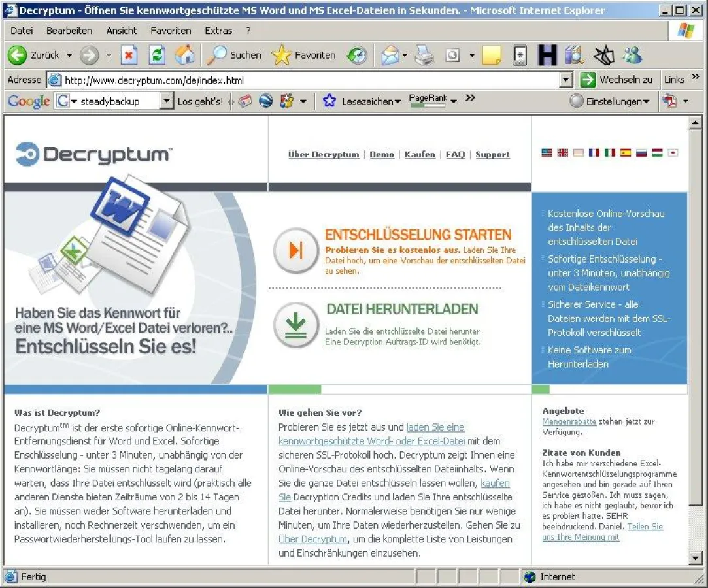
Task: Click the Home icon in the toolbar
Action: [x=184, y=56]
